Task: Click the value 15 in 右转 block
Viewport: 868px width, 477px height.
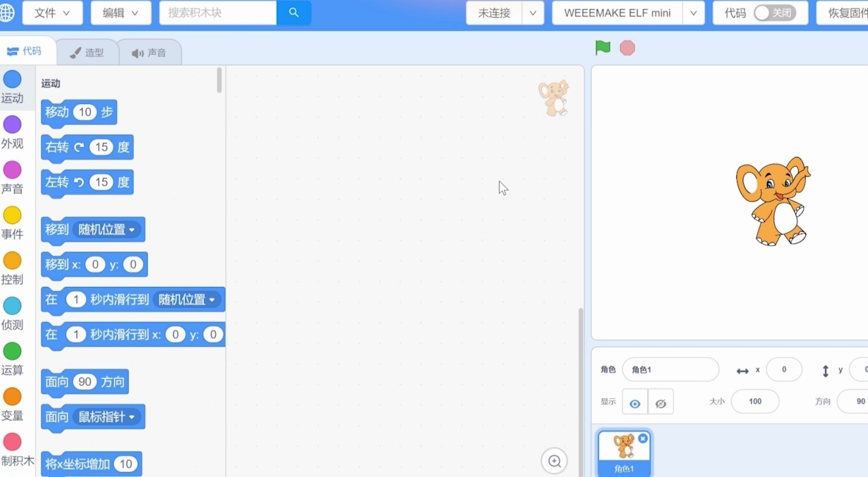Action: coord(102,147)
